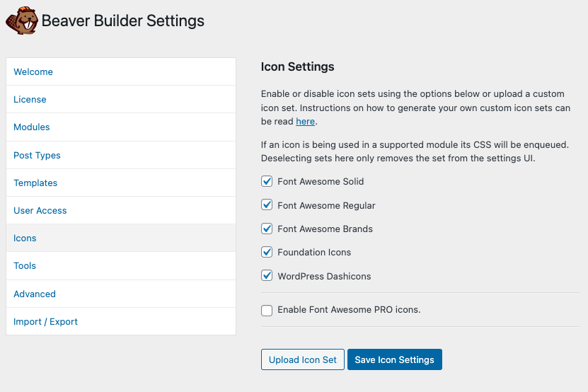Click the Beaver Builder beaver logo
This screenshot has width=588, height=392.
(22, 21)
